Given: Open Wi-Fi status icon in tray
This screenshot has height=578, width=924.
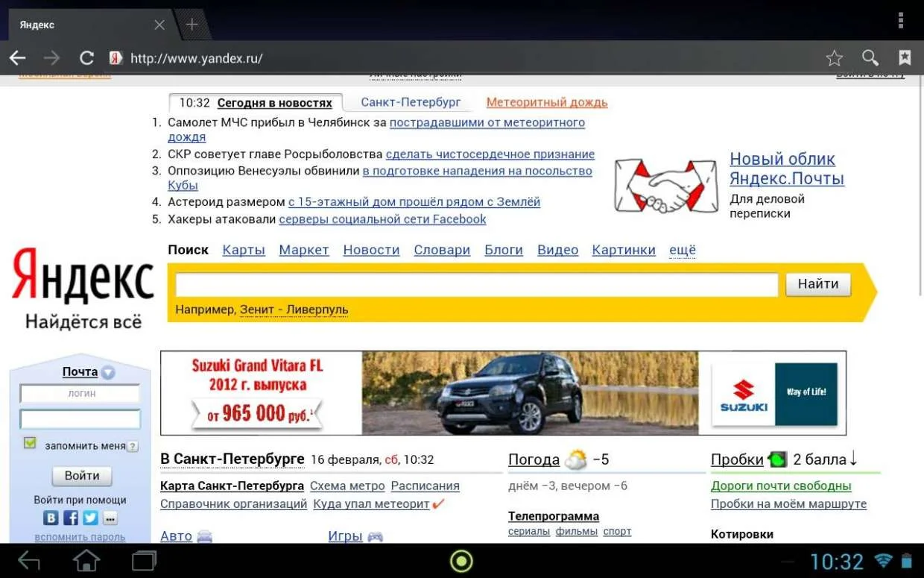Looking at the screenshot, I should pyautogui.click(x=884, y=560).
